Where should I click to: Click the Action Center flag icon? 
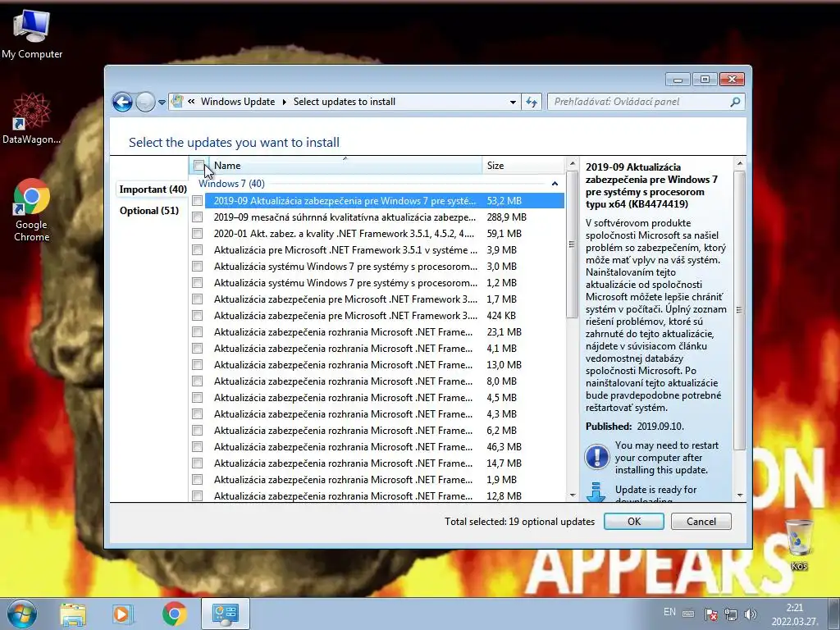(x=711, y=614)
